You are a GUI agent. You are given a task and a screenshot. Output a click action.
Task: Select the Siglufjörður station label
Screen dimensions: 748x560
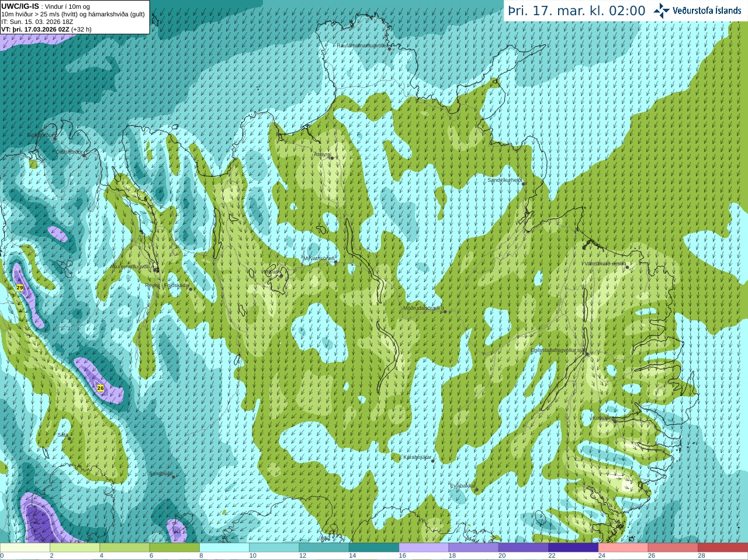click(x=41, y=134)
